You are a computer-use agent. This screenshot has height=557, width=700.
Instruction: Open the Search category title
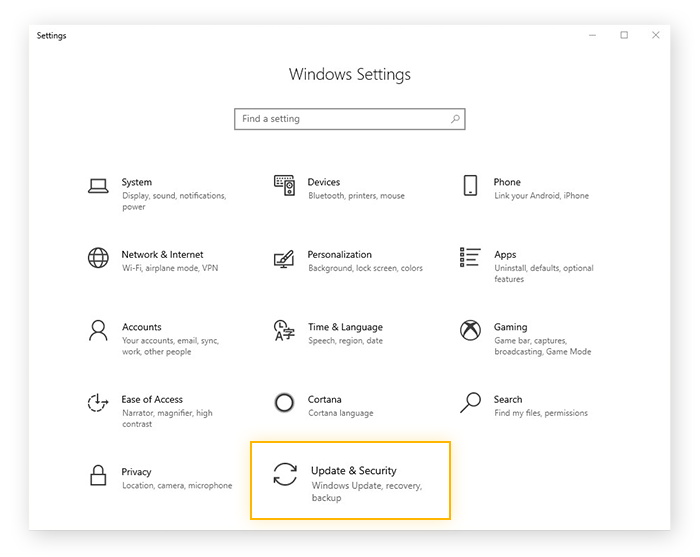point(508,399)
